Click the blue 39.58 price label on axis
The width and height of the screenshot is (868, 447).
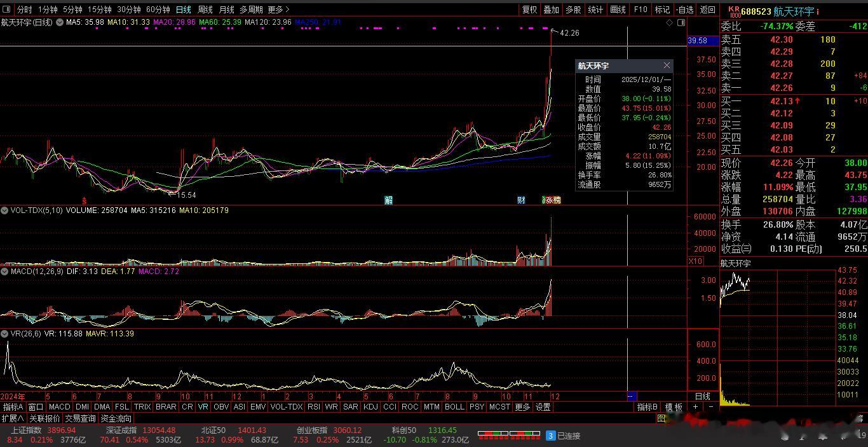point(697,41)
